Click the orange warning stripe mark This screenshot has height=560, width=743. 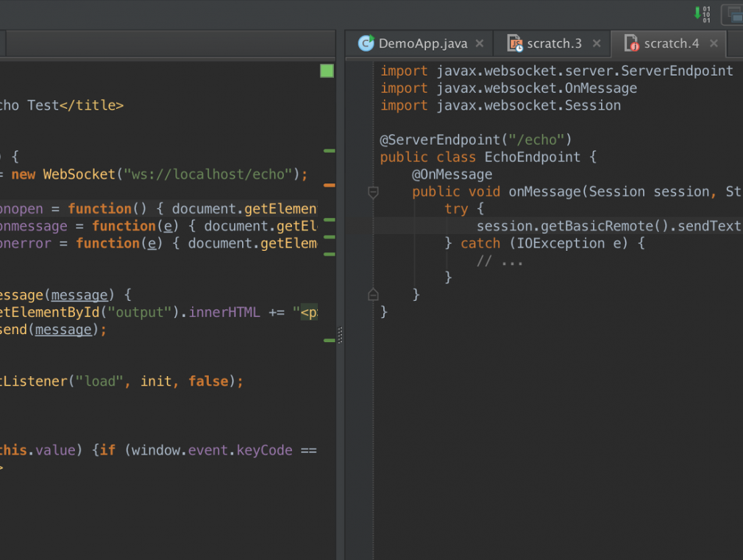point(330,185)
